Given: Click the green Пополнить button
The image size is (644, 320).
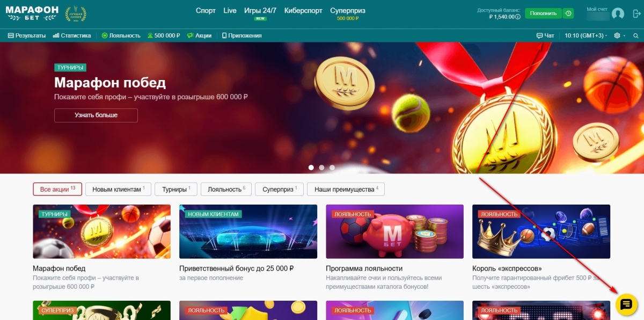Looking at the screenshot, I should [543, 13].
